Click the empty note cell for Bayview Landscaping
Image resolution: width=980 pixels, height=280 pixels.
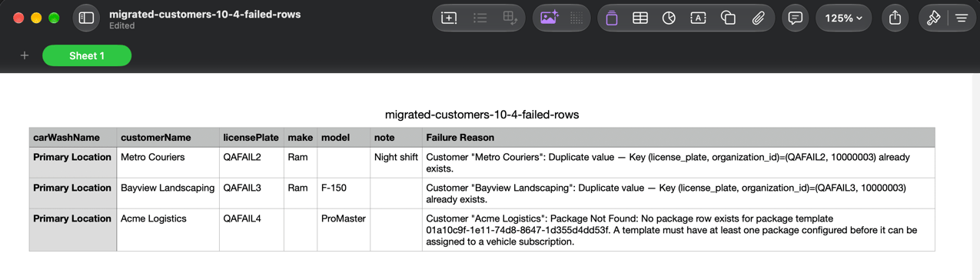click(397, 193)
